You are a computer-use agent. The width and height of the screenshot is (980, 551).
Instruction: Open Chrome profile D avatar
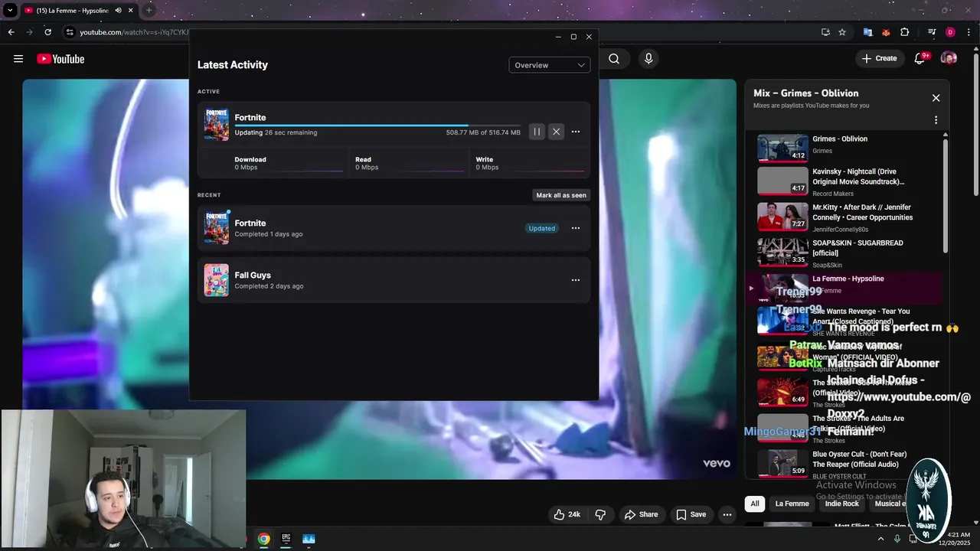click(x=950, y=32)
